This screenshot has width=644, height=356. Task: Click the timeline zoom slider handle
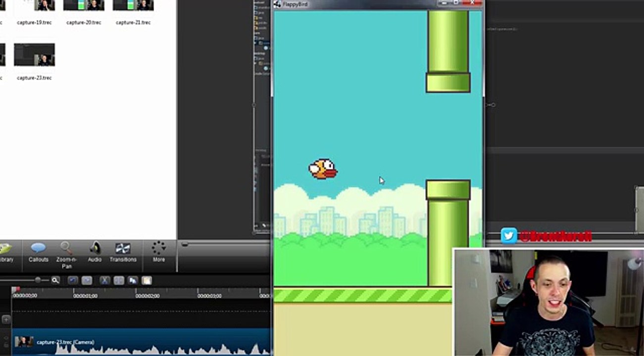[x=38, y=280]
